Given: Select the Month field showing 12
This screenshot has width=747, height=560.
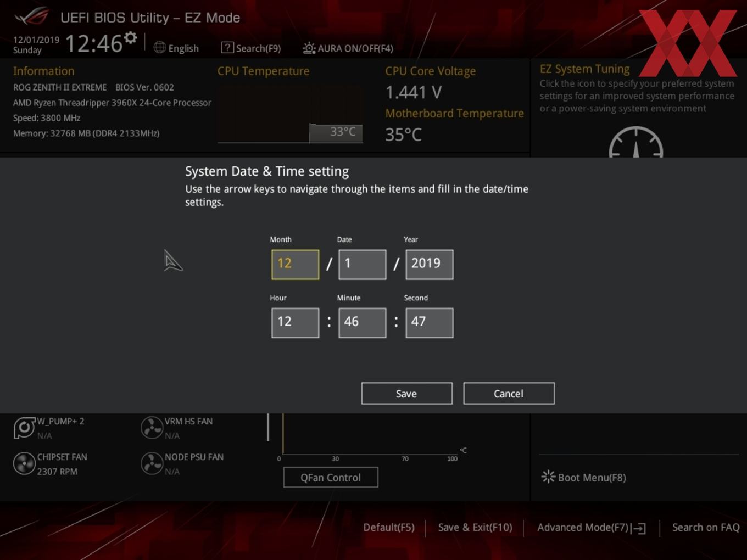Looking at the screenshot, I should click(295, 265).
